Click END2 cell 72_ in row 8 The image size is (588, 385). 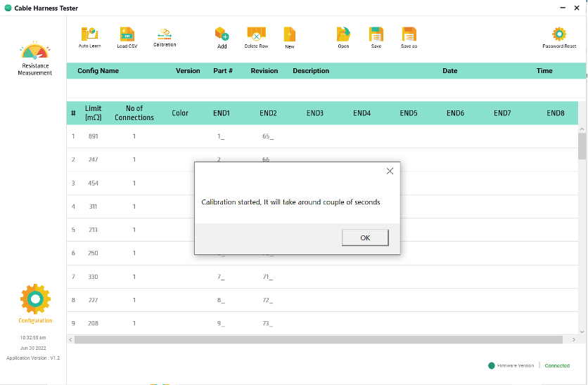point(268,300)
